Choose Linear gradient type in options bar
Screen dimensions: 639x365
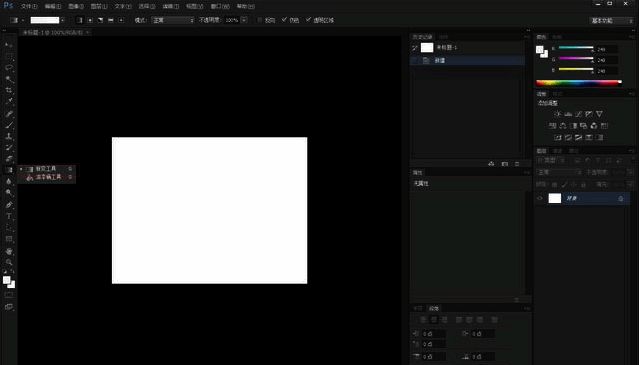(x=80, y=20)
